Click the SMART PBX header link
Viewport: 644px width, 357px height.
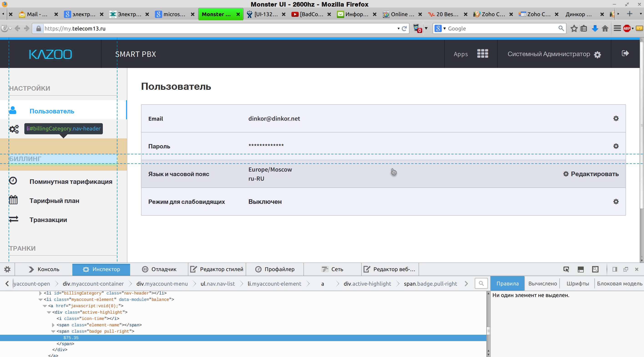(136, 54)
